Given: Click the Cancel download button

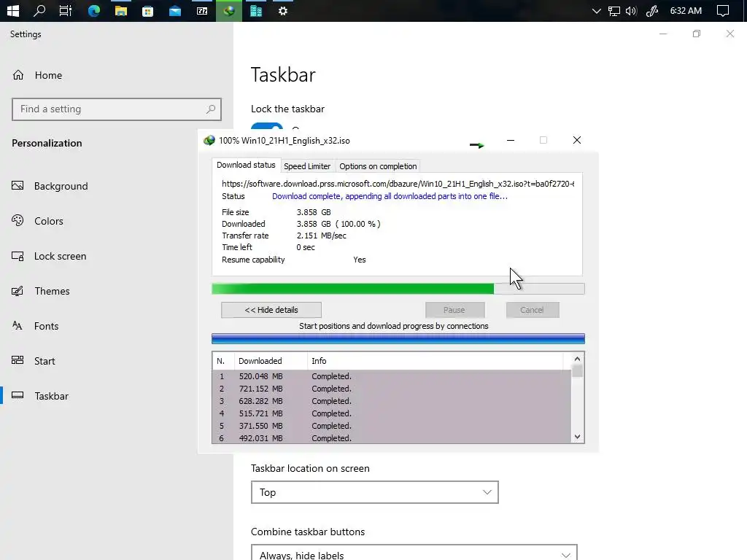Looking at the screenshot, I should click(x=532, y=310).
